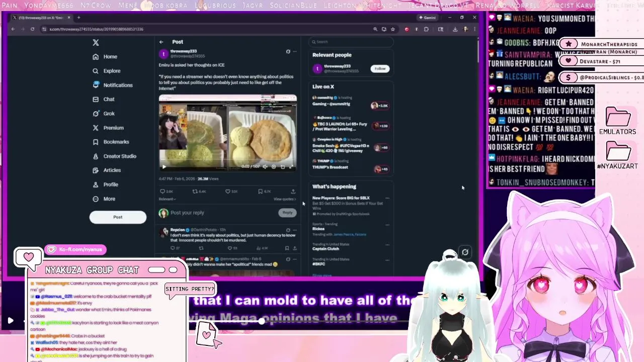Viewport: 644px width, 362px height.
Task: Click Grok icon on Repzion's reply
Action: (x=288, y=230)
